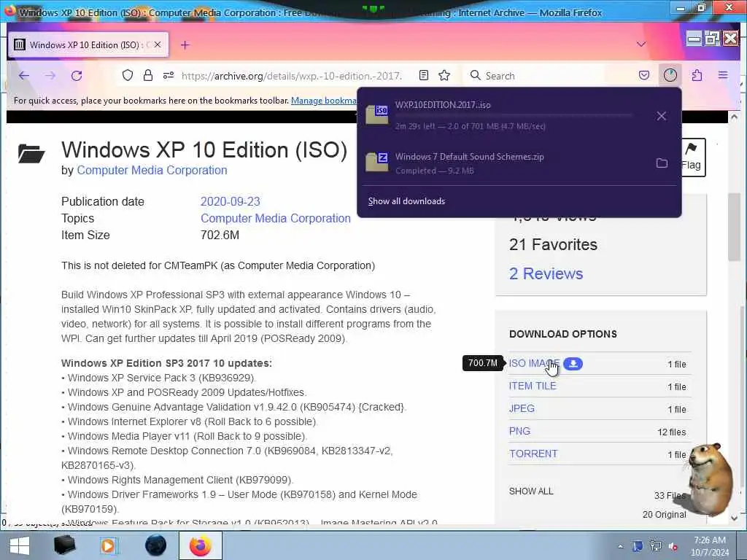Open the PNG download option
Screen dimensions: 747x560
click(x=519, y=431)
